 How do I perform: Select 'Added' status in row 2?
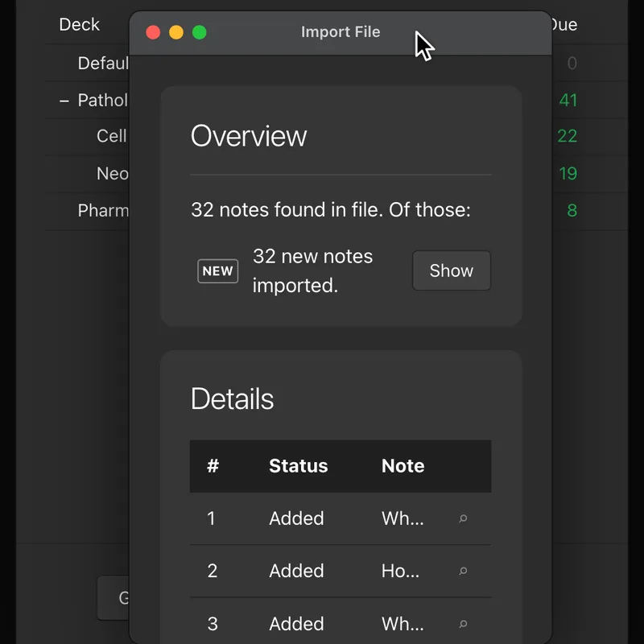coord(296,571)
